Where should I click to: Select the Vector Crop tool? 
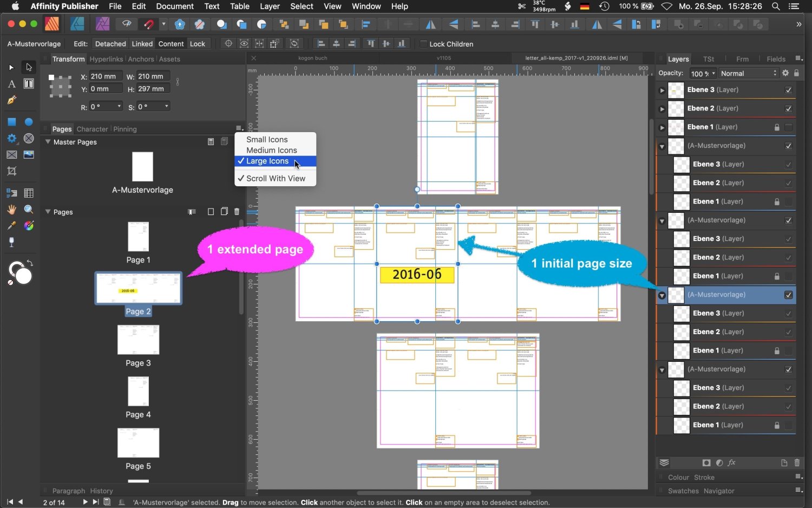click(x=11, y=171)
